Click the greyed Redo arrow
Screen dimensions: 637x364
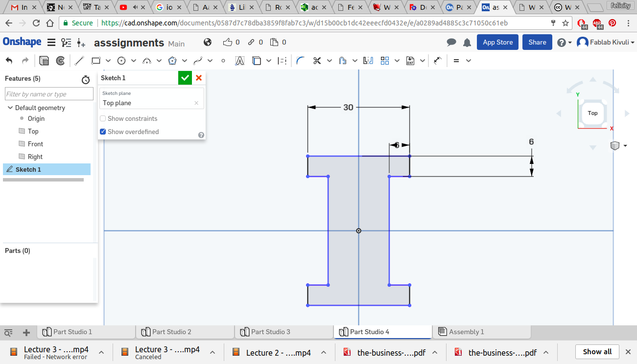[25, 61]
